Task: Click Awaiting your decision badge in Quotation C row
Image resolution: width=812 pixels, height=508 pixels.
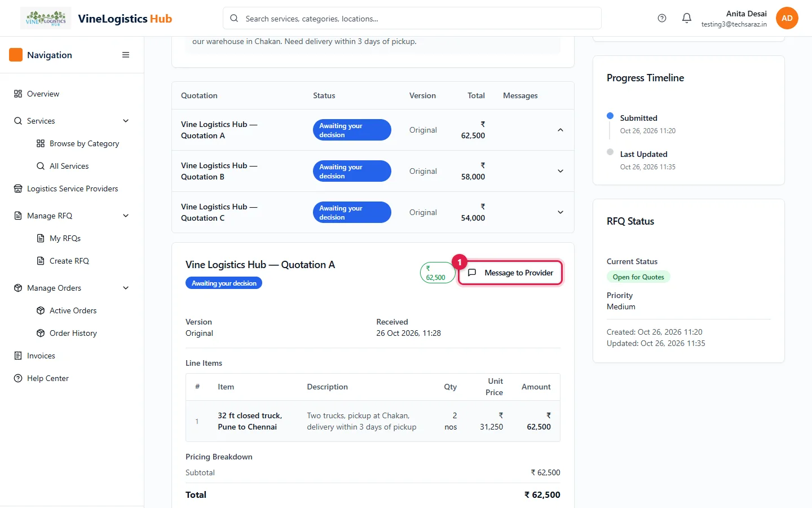Action: (x=352, y=212)
